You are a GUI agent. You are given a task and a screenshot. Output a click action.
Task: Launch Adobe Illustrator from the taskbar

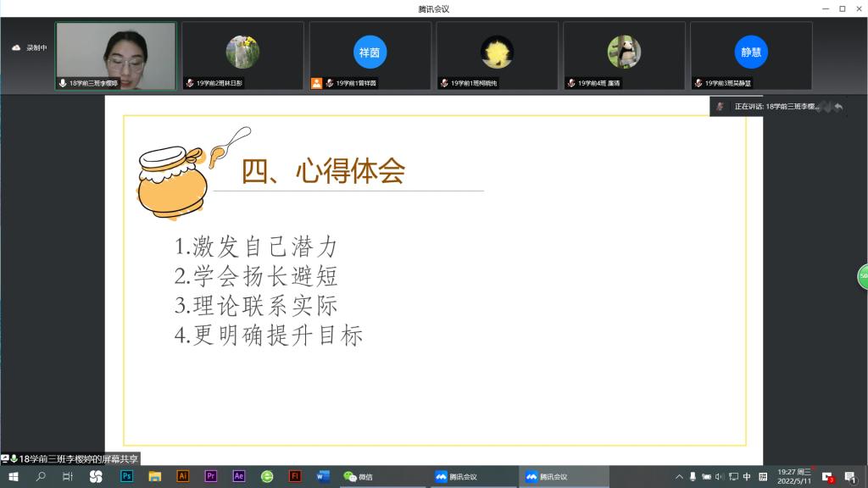pos(182,476)
